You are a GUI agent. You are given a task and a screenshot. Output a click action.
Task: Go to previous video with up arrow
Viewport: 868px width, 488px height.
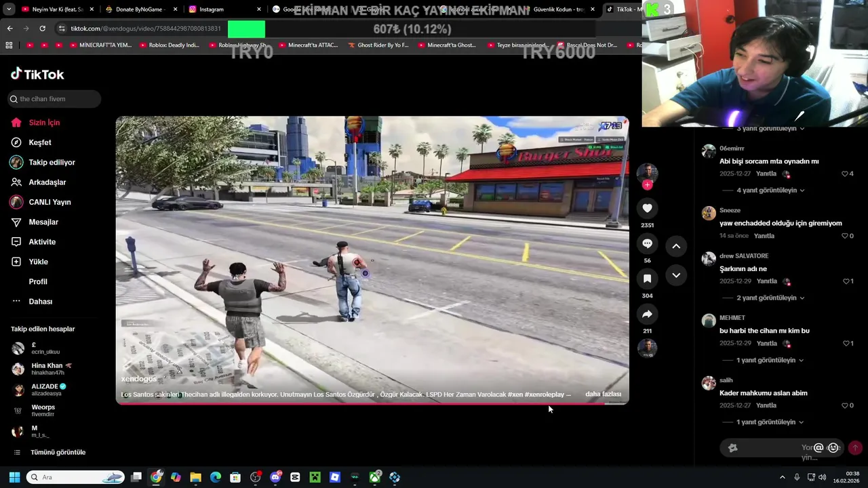[676, 246]
